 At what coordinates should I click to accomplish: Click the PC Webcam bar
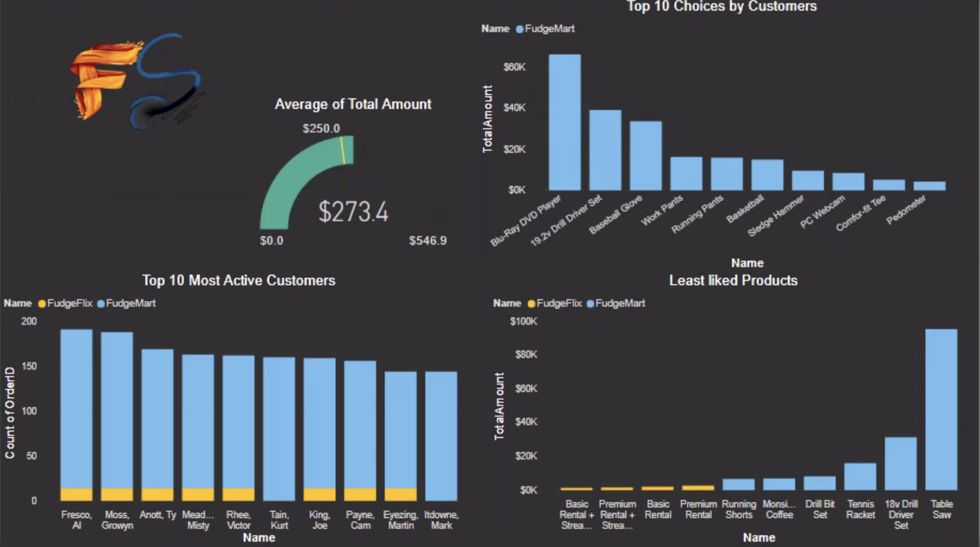[849, 182]
